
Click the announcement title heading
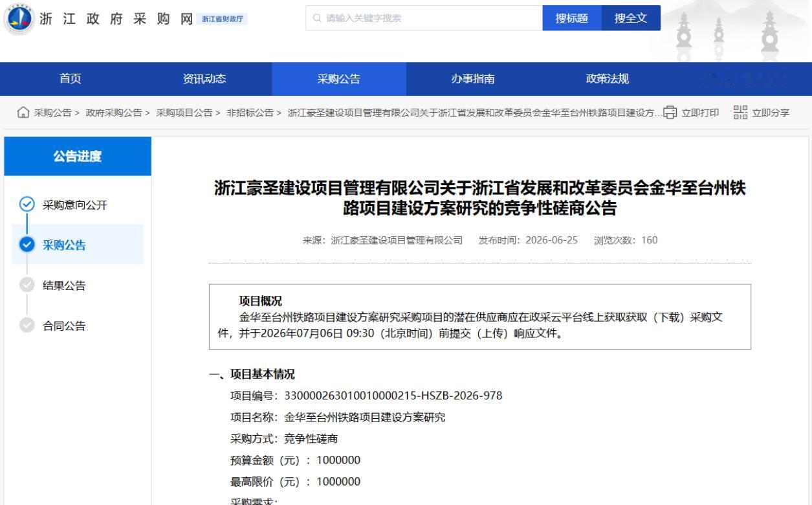pyautogui.click(x=480, y=198)
